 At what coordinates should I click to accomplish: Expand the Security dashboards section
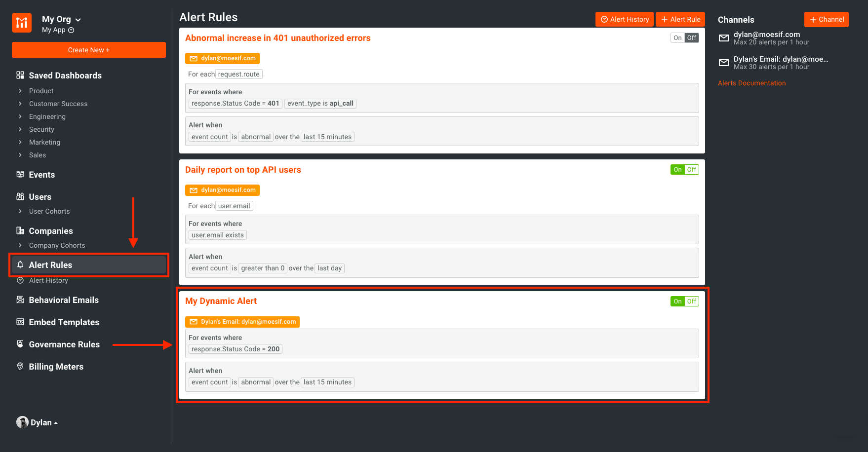click(x=41, y=129)
